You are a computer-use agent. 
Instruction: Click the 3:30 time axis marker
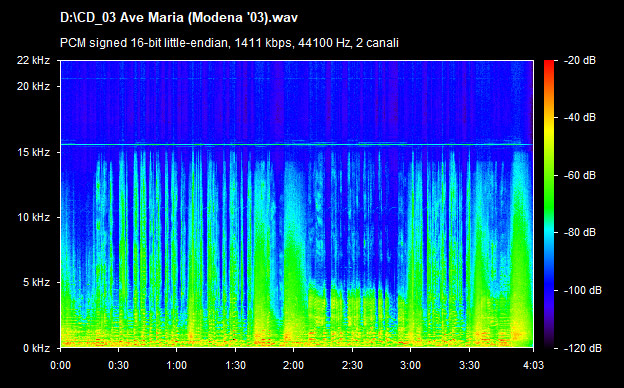469,365
